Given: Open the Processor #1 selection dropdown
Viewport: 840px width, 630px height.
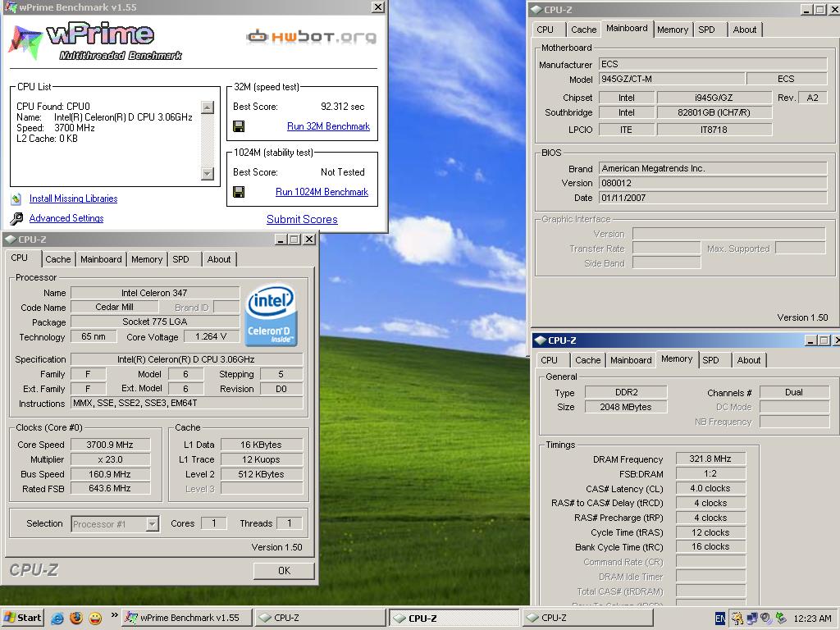Looking at the screenshot, I should tap(152, 524).
